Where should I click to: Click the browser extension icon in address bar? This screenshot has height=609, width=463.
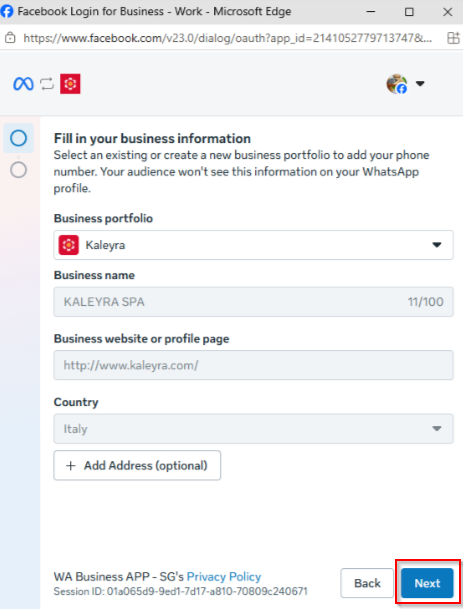coord(453,38)
